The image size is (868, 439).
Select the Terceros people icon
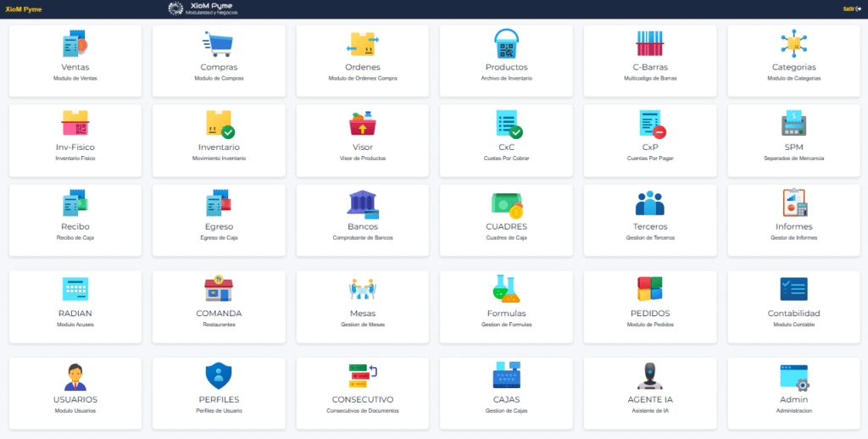pos(649,204)
